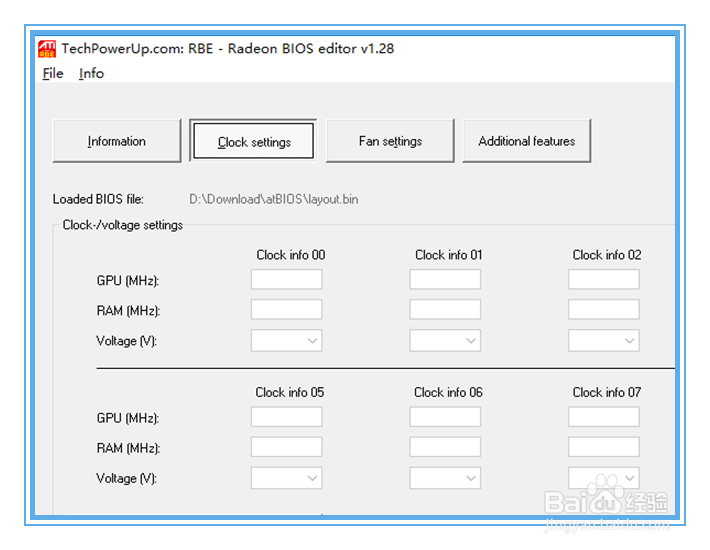
Task: Click the GPU MHz field under Clock info 01
Action: pos(445,279)
